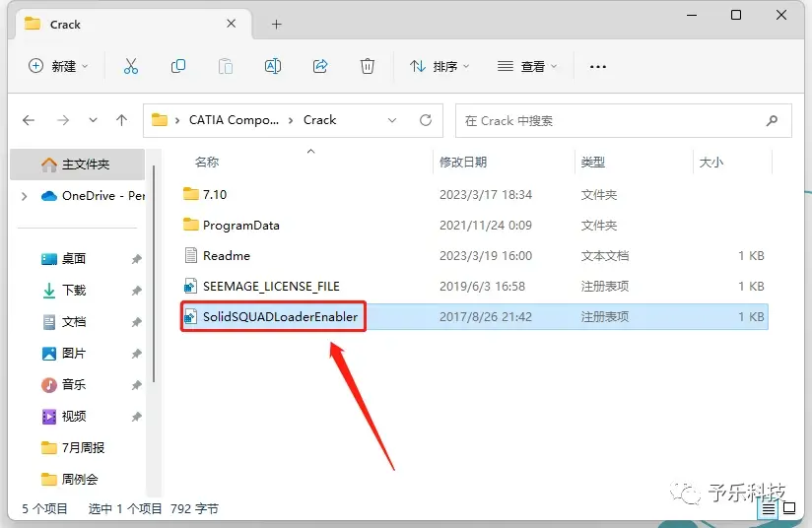Open the 新建 dropdown
The width and height of the screenshot is (812, 528).
[x=57, y=66]
